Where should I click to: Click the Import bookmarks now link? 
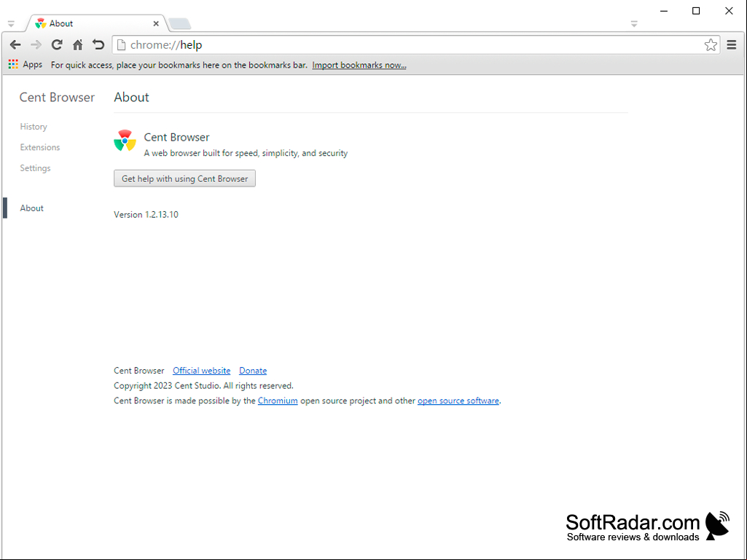tap(359, 66)
